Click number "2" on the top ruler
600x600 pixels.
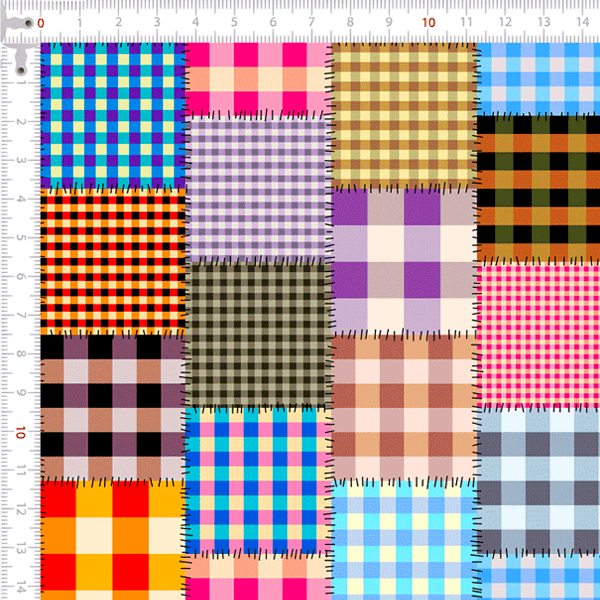(119, 22)
